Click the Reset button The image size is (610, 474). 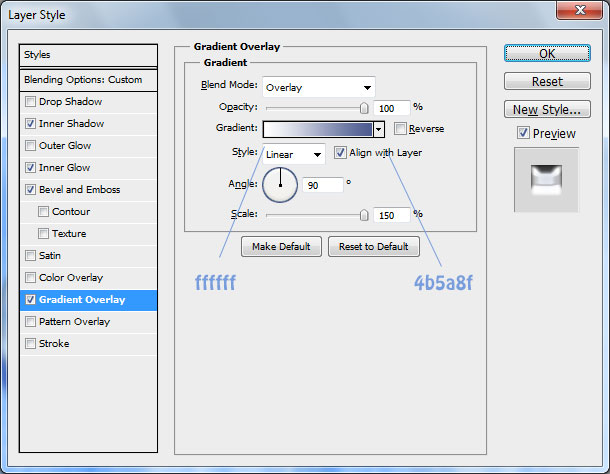547,81
